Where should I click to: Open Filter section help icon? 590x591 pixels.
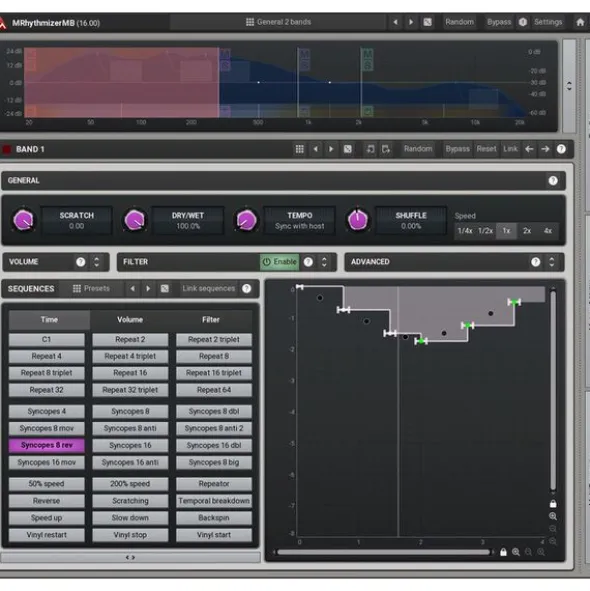pyautogui.click(x=308, y=262)
